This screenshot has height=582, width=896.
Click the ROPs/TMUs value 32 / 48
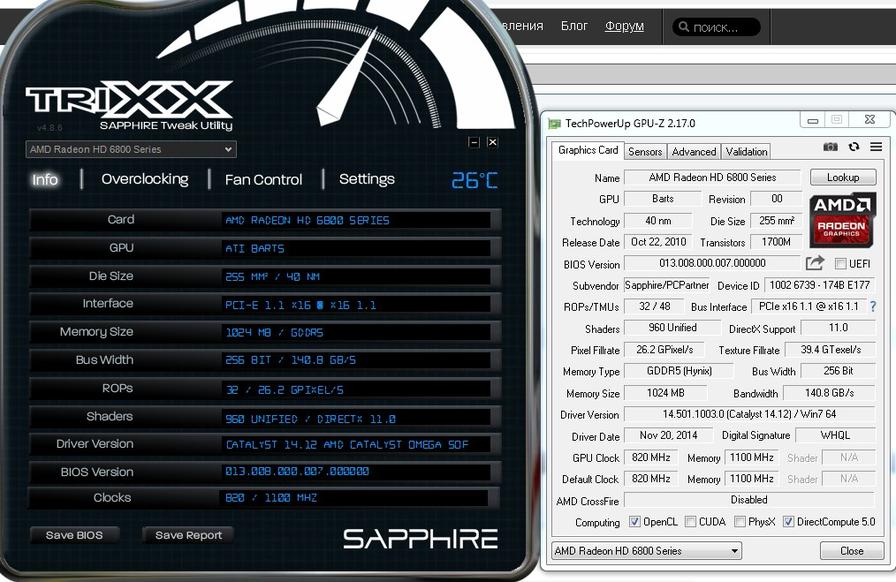[655, 306]
